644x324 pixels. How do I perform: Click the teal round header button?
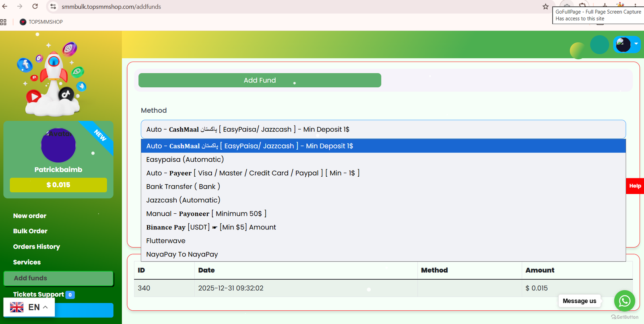[599, 45]
